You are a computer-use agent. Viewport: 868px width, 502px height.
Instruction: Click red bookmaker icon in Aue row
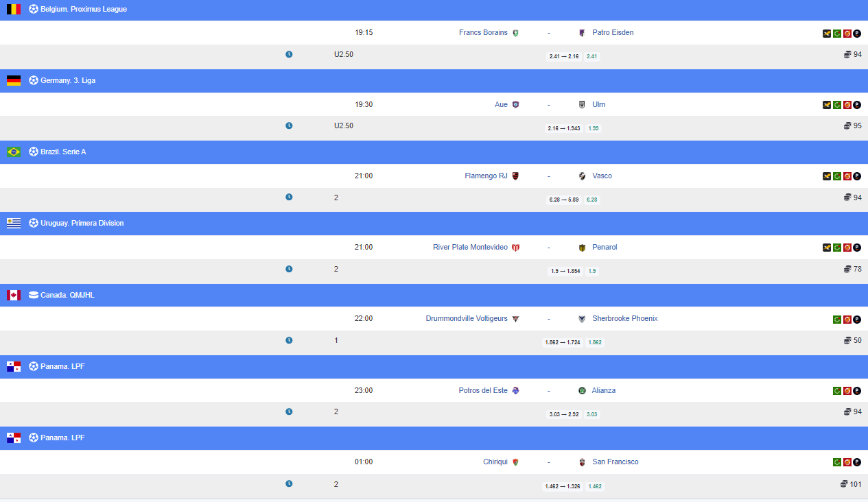(847, 105)
